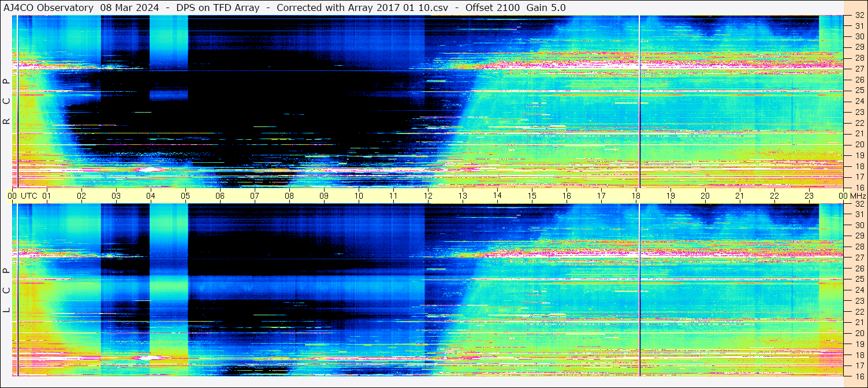
Task: Click the 26 MHz label on the LCP frequency scale
Action: (859, 268)
